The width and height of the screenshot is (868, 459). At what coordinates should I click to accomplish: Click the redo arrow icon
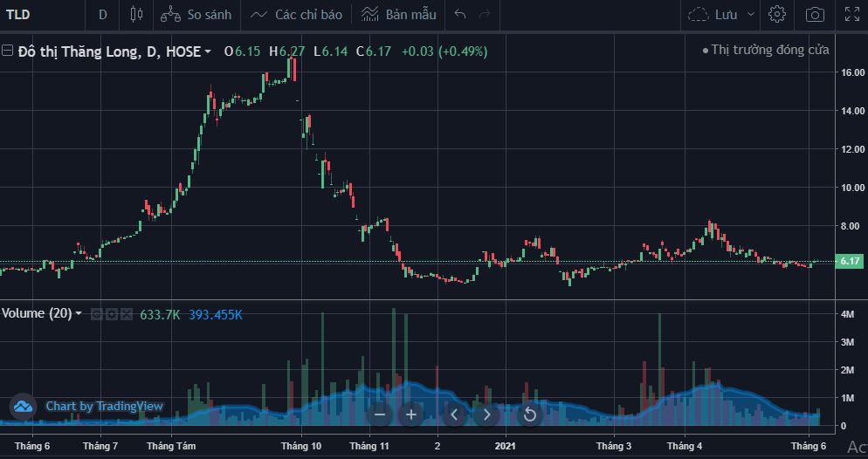pyautogui.click(x=485, y=14)
